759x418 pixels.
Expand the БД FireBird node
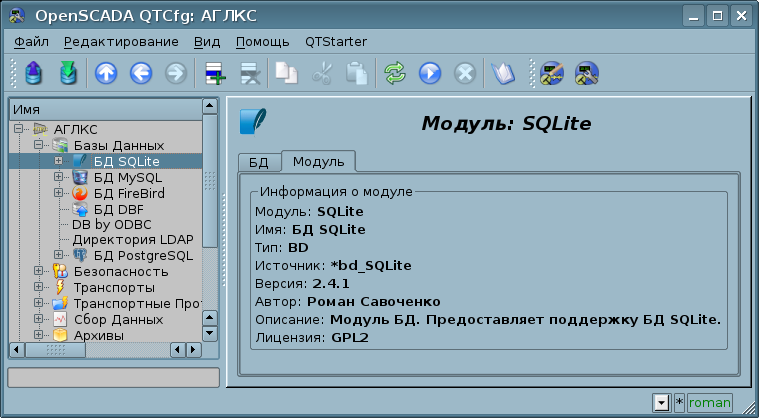coord(59,193)
